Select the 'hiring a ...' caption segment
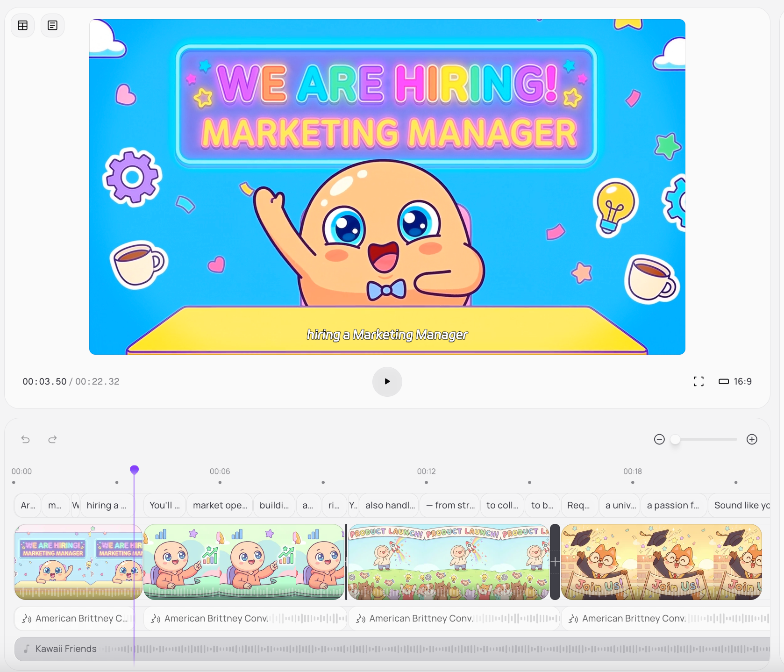 point(106,505)
